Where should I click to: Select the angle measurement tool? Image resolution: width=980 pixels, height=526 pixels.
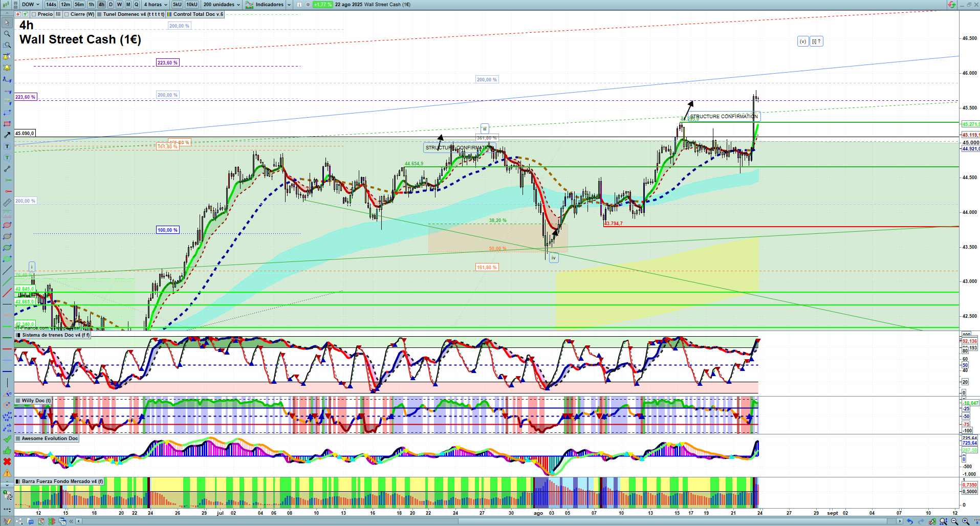7,394
